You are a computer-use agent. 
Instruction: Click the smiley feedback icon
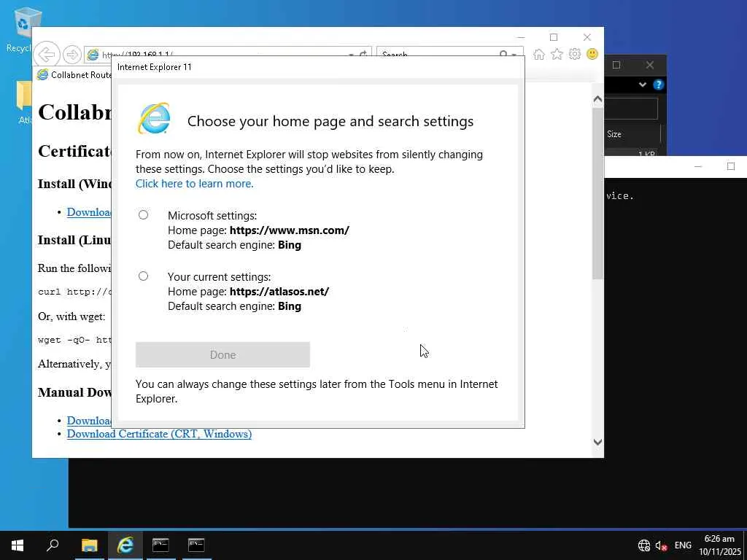[x=592, y=54]
